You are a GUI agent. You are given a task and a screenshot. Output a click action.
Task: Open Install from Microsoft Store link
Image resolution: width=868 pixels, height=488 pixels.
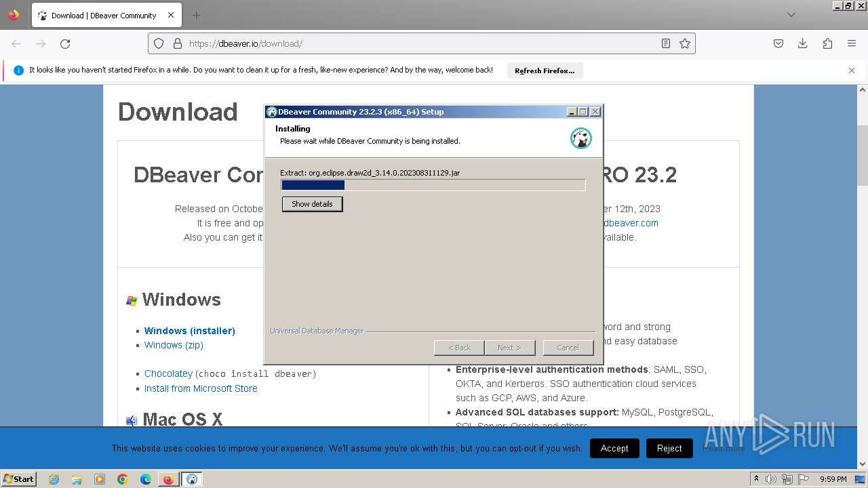pyautogui.click(x=201, y=388)
